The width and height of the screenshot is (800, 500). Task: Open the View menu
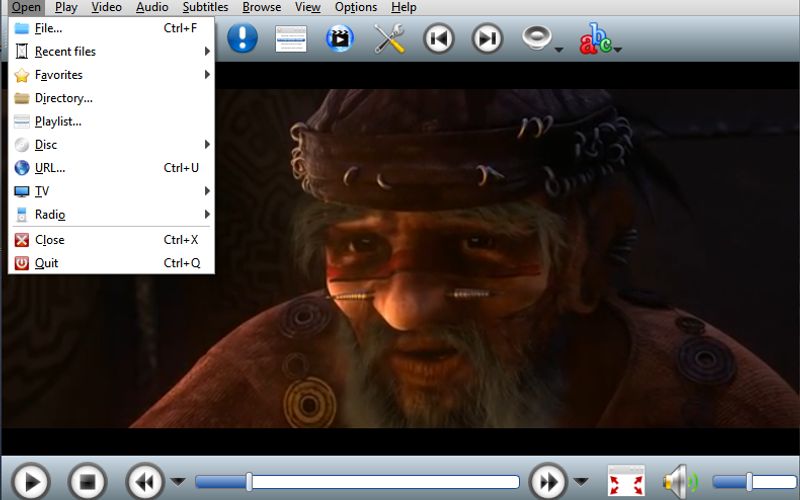coord(308,7)
